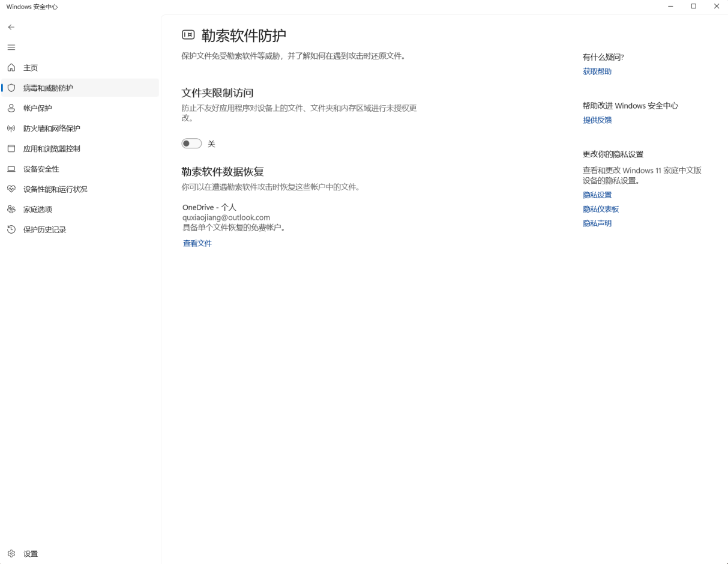Click the 获取帮助 link
Viewport: 728px width, 564px height.
(597, 71)
